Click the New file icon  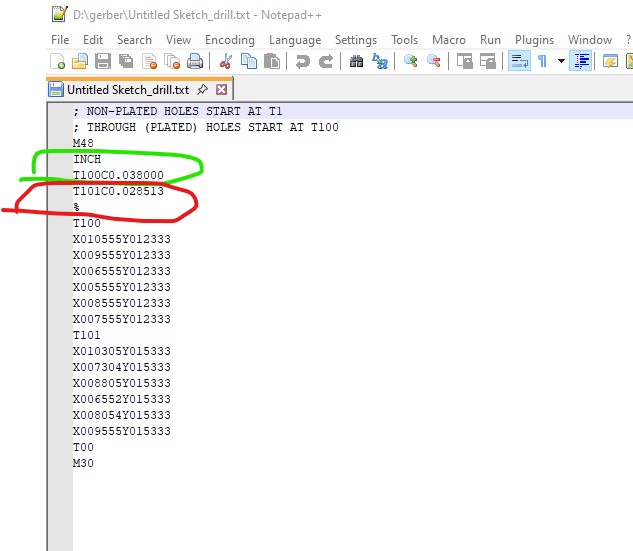pyautogui.click(x=58, y=62)
